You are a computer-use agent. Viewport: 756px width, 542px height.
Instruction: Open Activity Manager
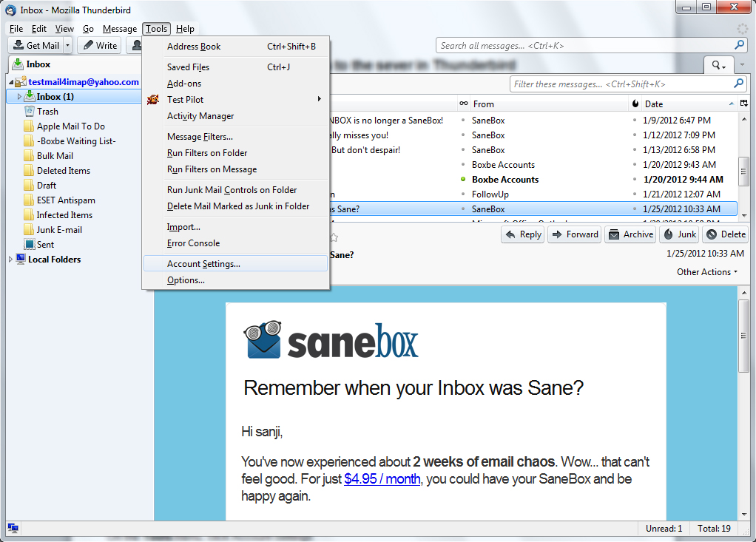tap(236, 115)
